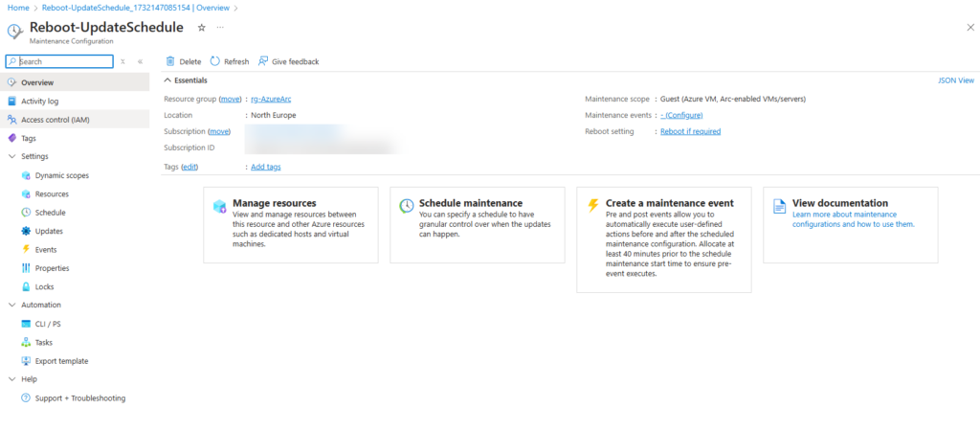Click the move link beside Resource group
The height and width of the screenshot is (431, 980).
tap(231, 99)
